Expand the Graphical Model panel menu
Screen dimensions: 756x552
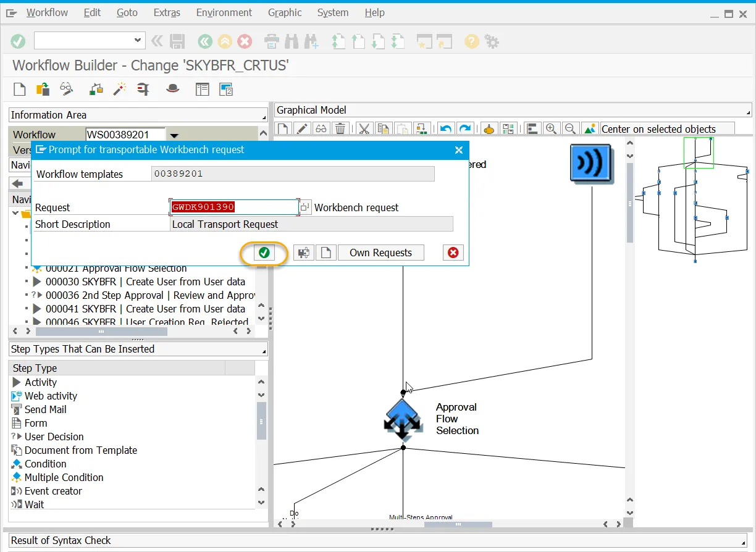pyautogui.click(x=749, y=111)
